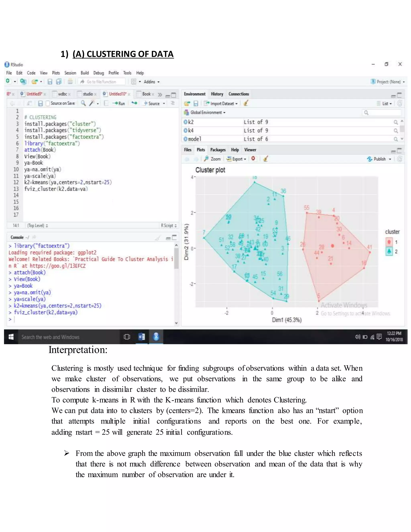Click RStudio icon on the taskbar
411x532 pixels.
[156, 337]
